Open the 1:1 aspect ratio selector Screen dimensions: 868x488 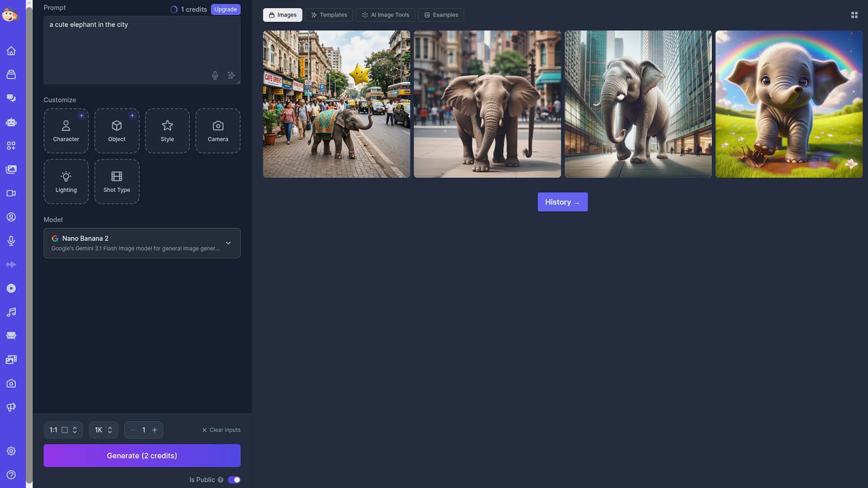click(63, 430)
